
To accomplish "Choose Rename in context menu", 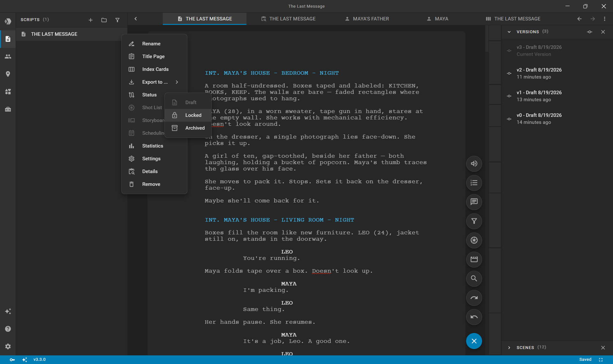I will click(154, 44).
